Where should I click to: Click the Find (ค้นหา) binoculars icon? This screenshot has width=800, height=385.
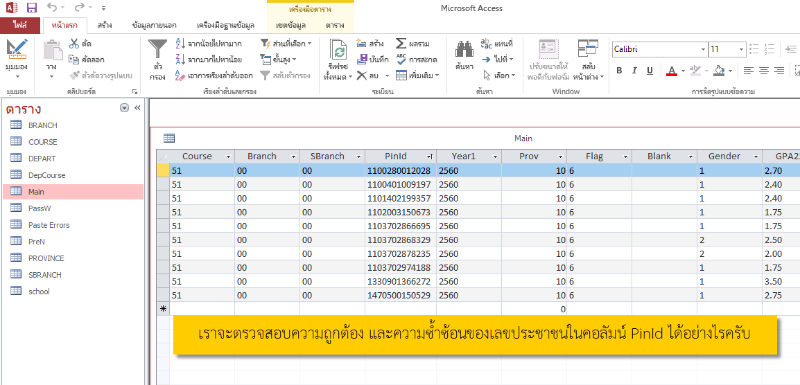[464, 49]
